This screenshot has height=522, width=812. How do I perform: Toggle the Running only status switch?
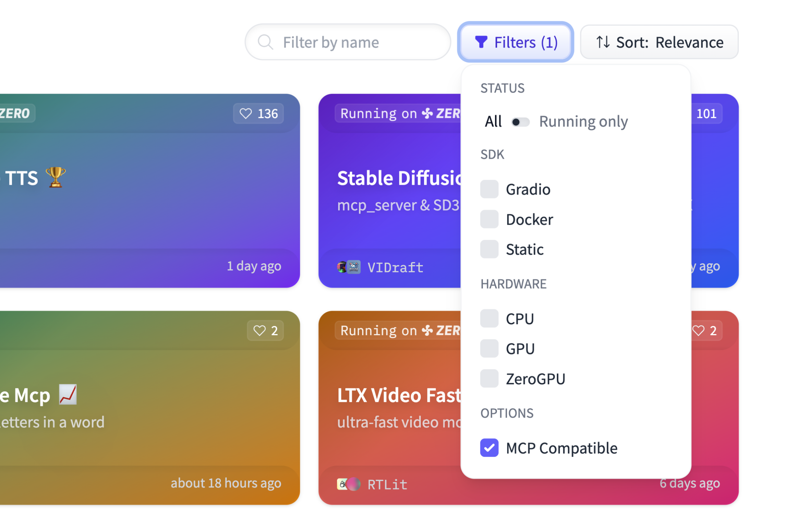coord(520,122)
